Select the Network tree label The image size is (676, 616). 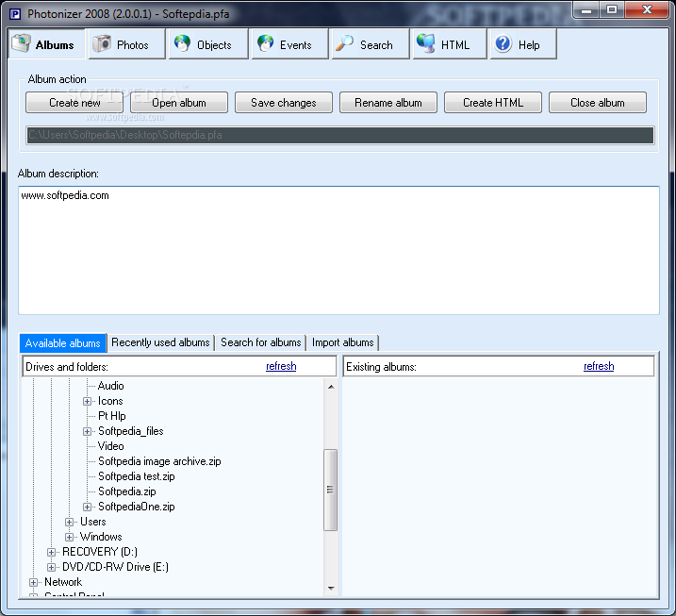click(63, 582)
